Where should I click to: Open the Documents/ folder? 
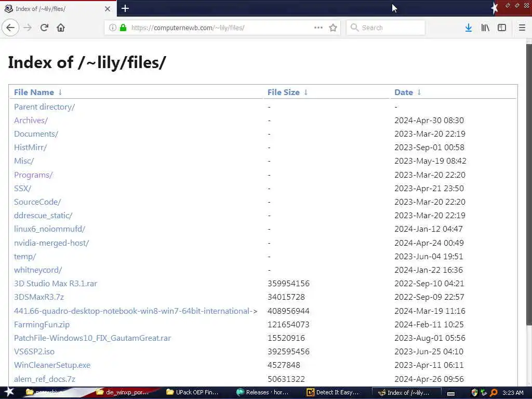coord(36,134)
